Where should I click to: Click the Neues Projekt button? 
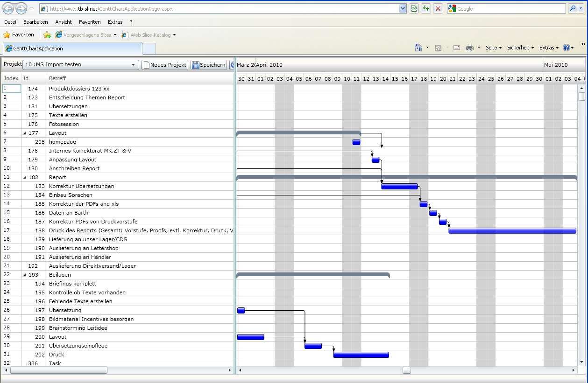click(x=165, y=65)
